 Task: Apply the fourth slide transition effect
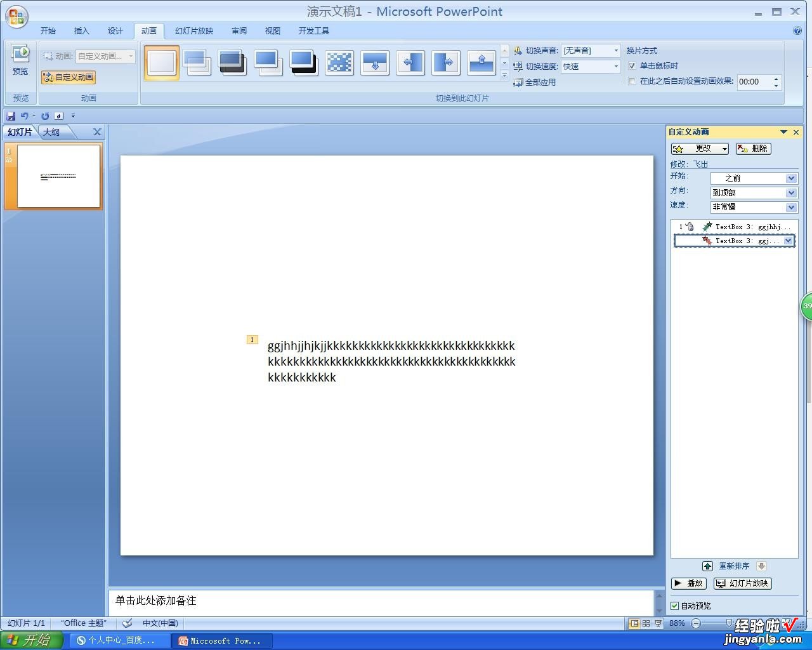pos(268,62)
